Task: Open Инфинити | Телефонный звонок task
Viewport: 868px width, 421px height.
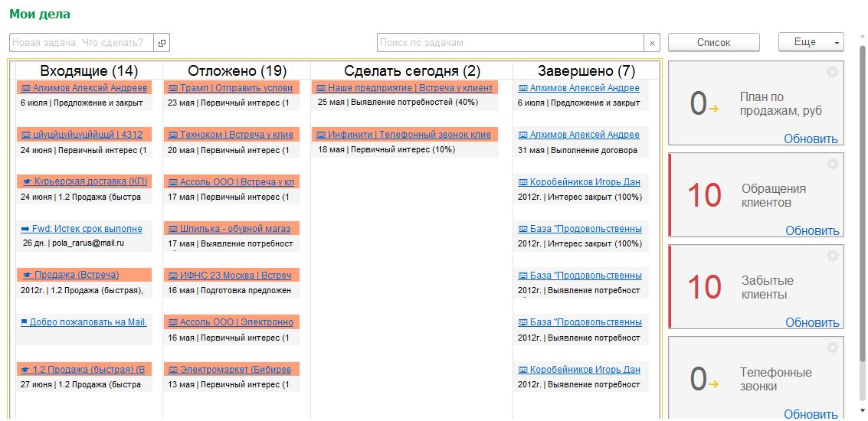Action: [409, 135]
